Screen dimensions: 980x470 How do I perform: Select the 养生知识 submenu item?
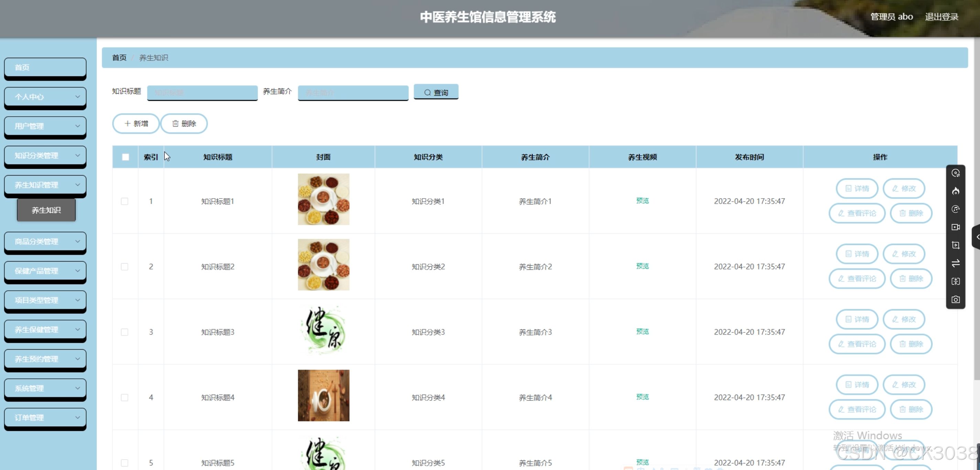click(x=46, y=210)
